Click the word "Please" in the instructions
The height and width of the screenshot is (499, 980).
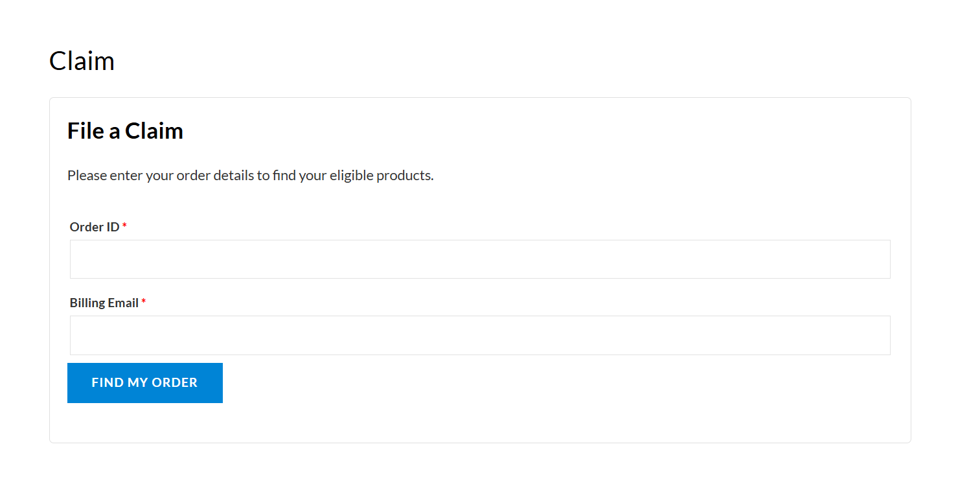pyautogui.click(x=87, y=175)
